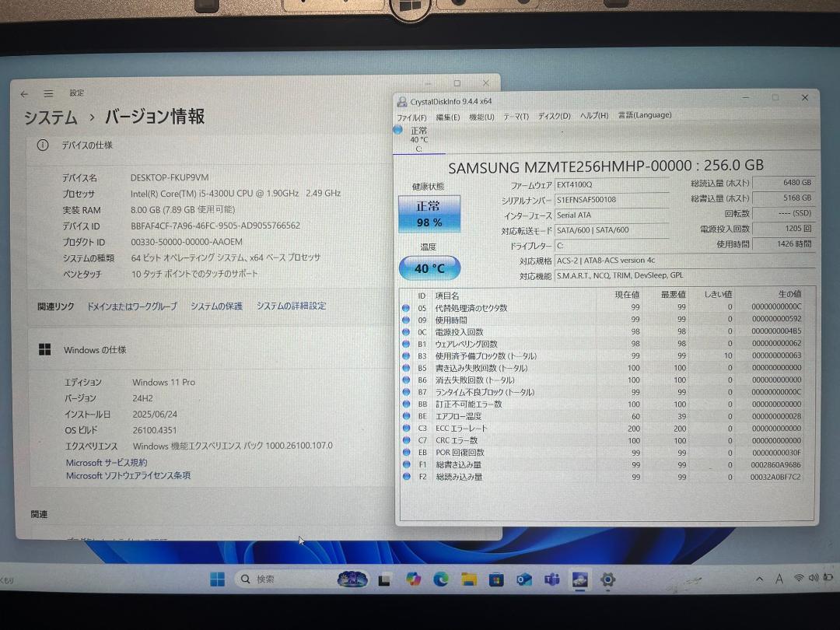The width and height of the screenshot is (840, 630).
Task: Click the 使用時間 value 1426 時間
Action: (x=784, y=243)
